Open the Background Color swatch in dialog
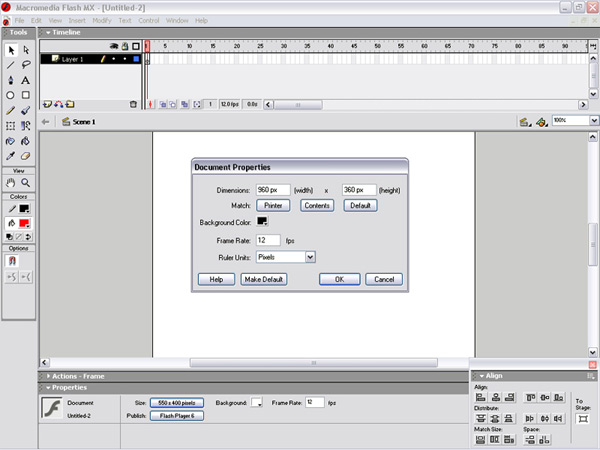The height and width of the screenshot is (450, 600). coord(262,221)
